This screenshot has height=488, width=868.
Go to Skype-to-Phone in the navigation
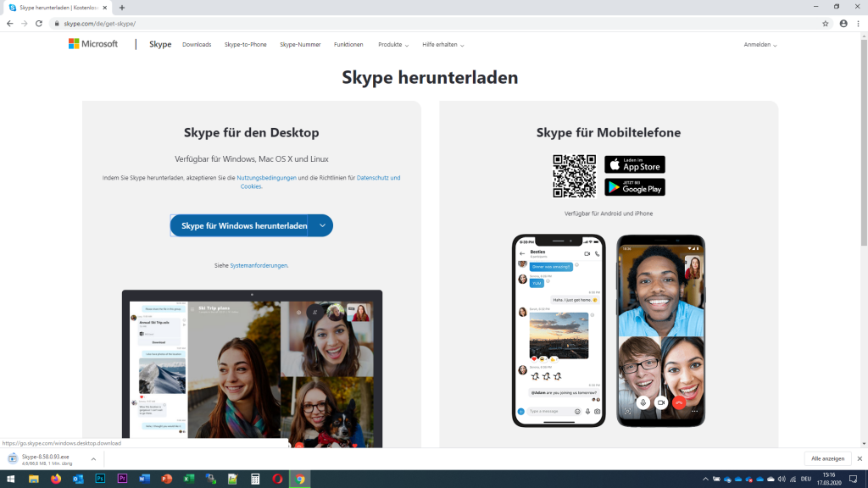point(245,45)
